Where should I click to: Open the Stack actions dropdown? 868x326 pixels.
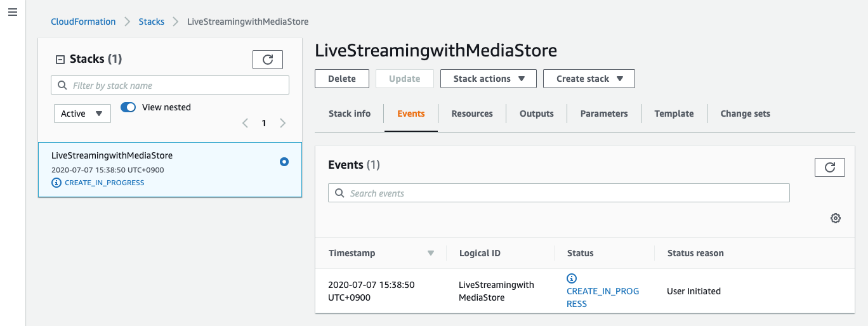489,79
